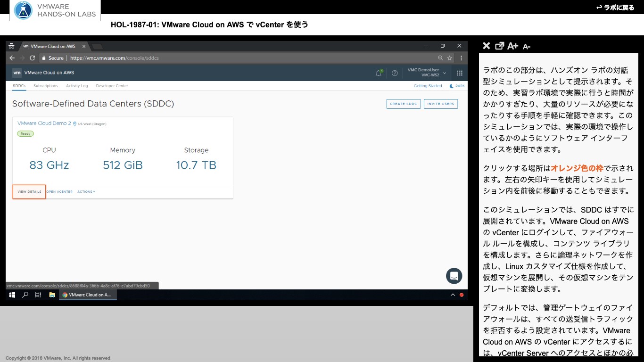This screenshot has width=644, height=362.
Task: Click the INVITE USERS button
Action: pyautogui.click(x=441, y=104)
